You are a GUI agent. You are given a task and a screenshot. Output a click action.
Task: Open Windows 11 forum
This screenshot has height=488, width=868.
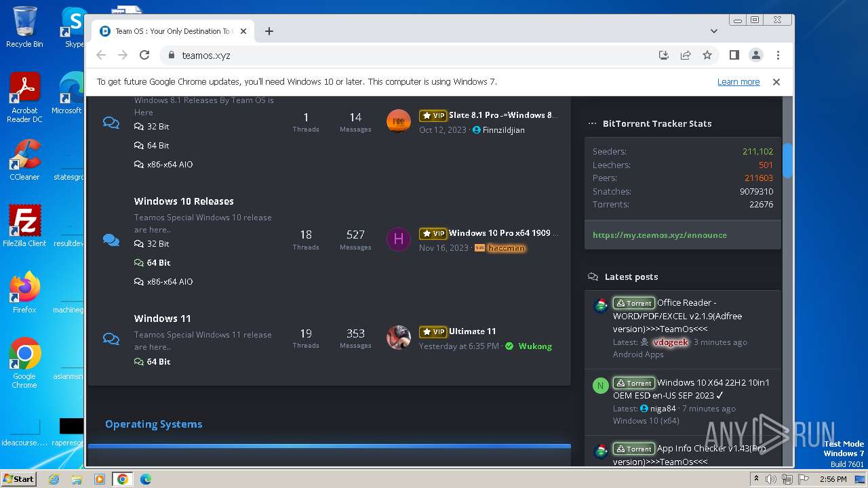(163, 319)
